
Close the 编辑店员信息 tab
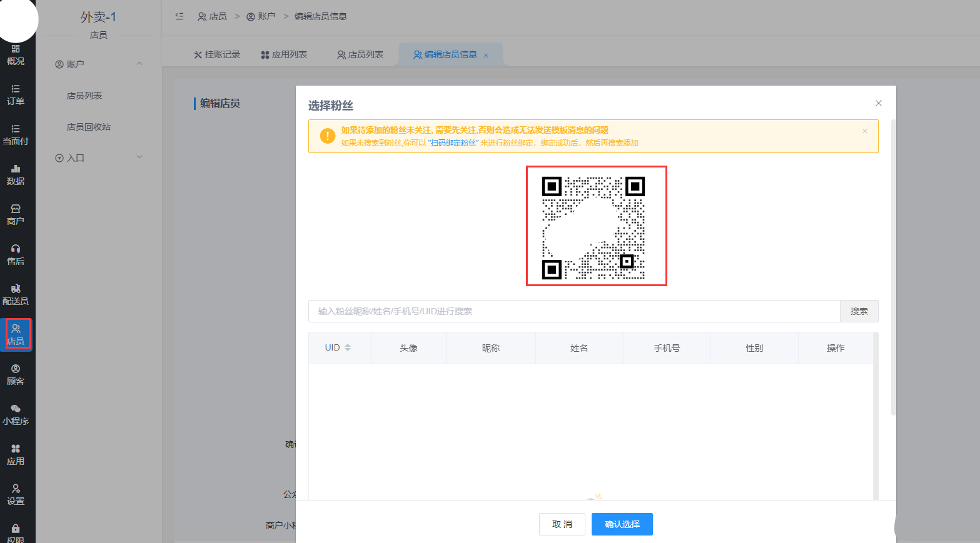[x=486, y=55]
